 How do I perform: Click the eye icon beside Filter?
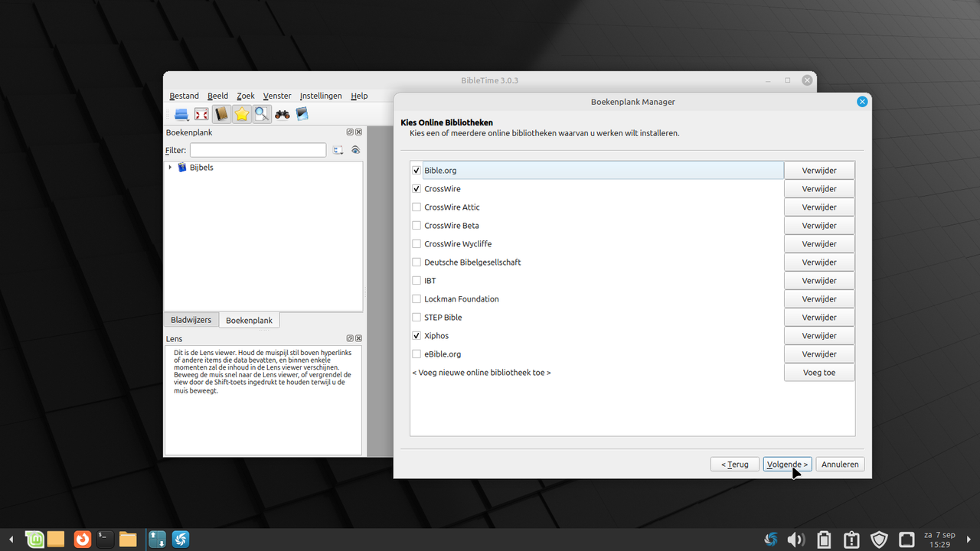tap(356, 150)
